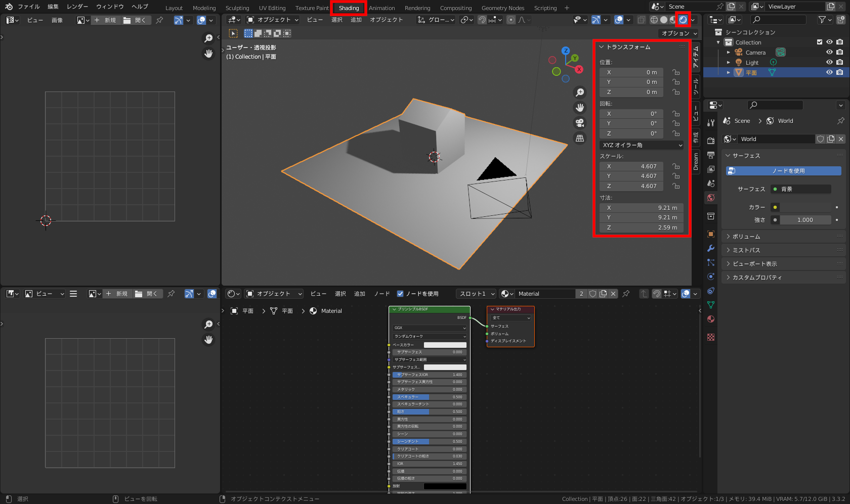This screenshot has height=504, width=850.
Task: Open the レンダー menu in the top bar
Action: (x=77, y=7)
